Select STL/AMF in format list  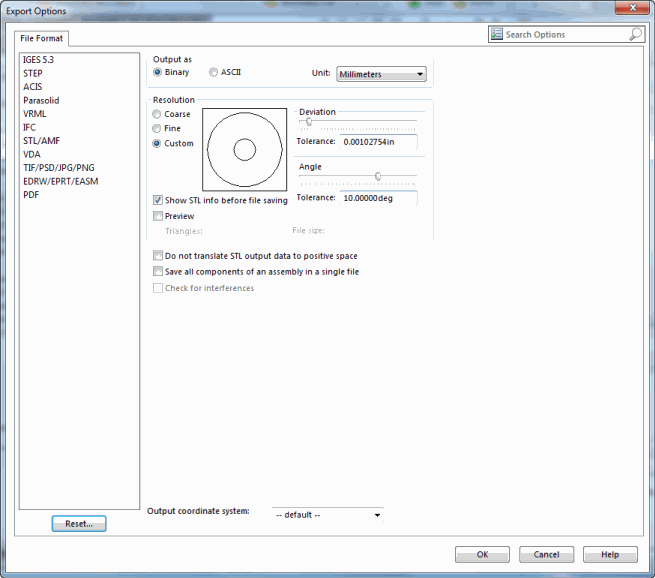click(x=41, y=141)
